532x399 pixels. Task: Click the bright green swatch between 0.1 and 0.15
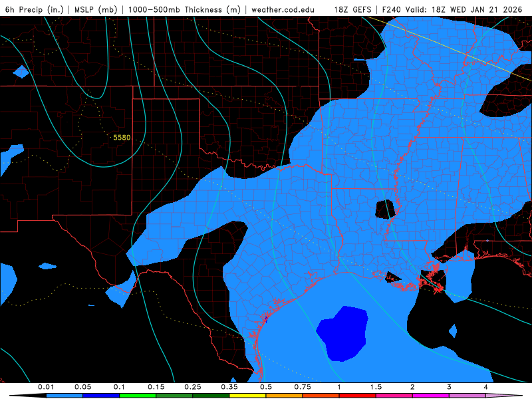pos(138,396)
